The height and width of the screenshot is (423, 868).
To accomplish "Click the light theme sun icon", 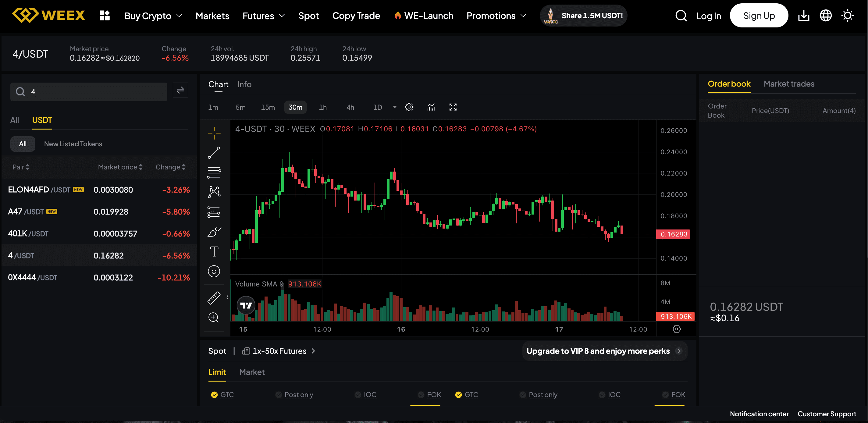I will point(848,16).
